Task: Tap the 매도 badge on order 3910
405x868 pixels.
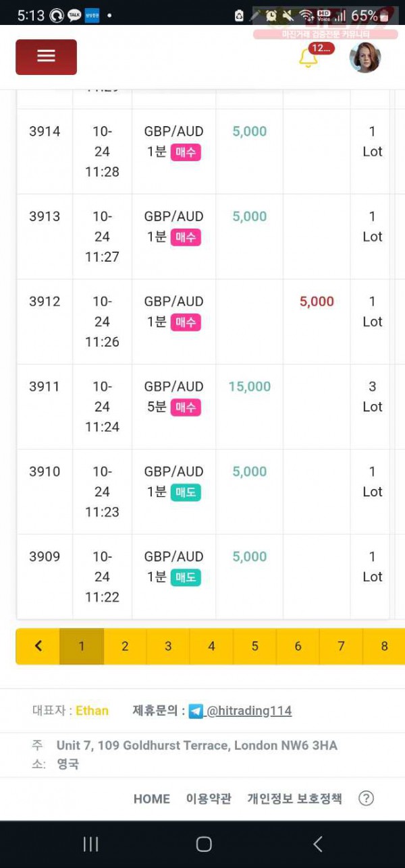Action: (186, 492)
